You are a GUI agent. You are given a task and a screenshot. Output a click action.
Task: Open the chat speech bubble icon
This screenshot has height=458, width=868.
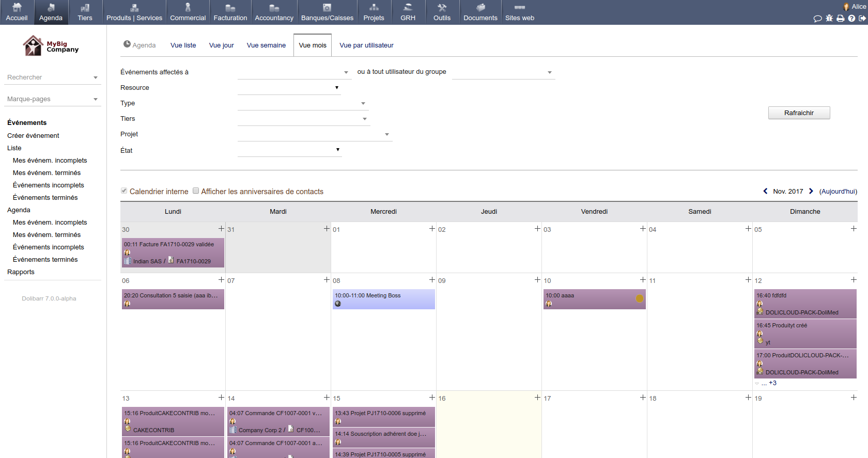pos(817,19)
